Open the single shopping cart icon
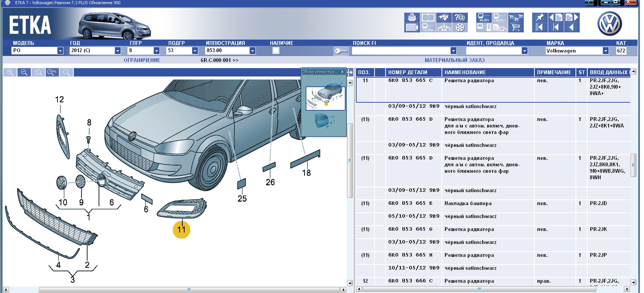Image resolution: width=644 pixels, height=293 pixels. point(516,27)
